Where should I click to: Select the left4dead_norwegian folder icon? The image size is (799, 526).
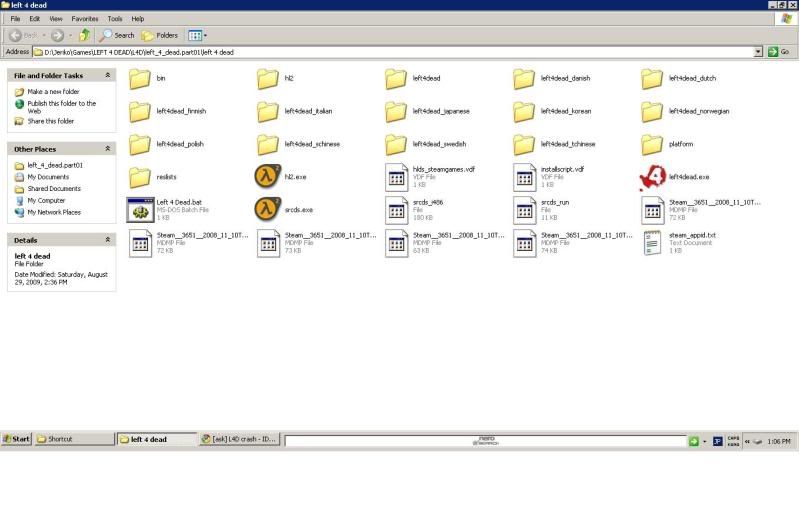tap(652, 112)
